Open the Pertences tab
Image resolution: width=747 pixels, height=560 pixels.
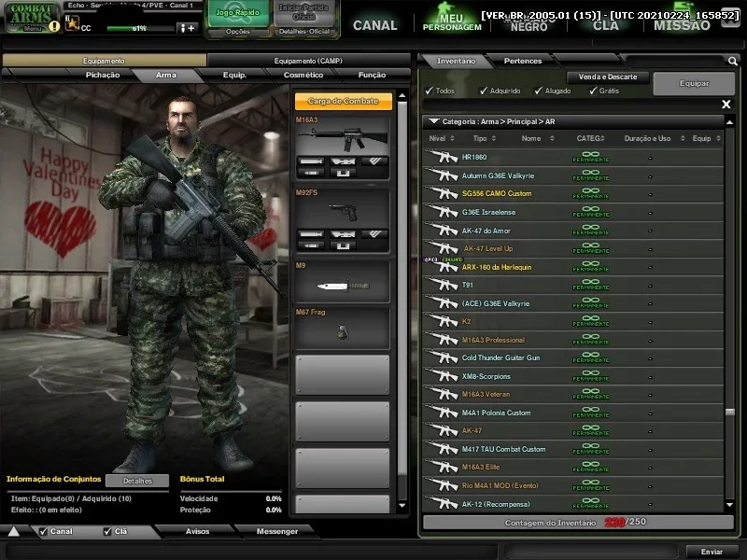click(x=523, y=61)
